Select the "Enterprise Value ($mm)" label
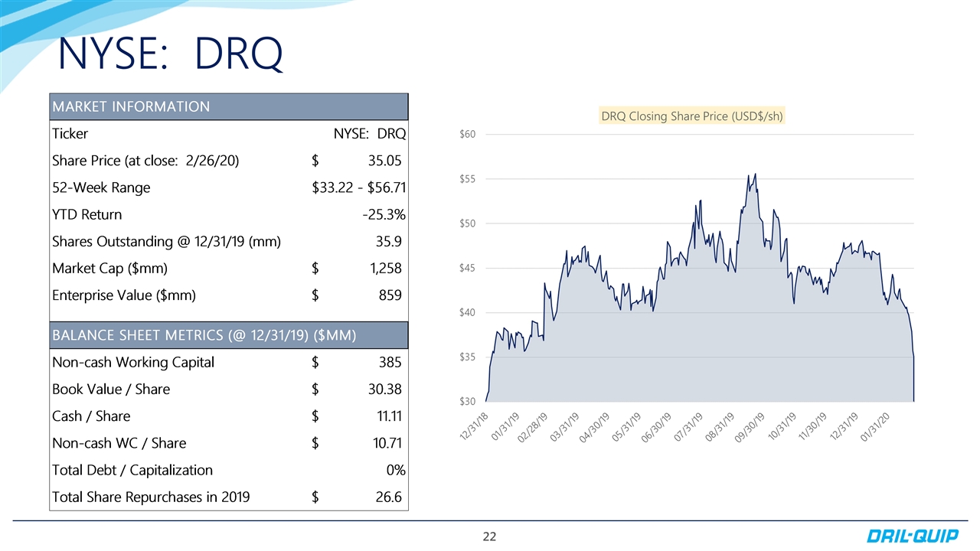 123,295
